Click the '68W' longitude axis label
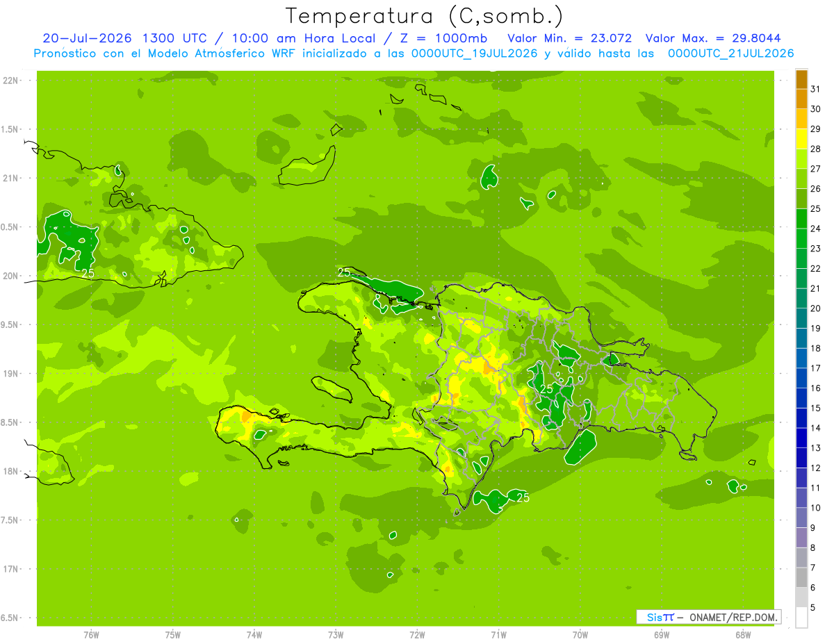This screenshot has height=644, width=834. click(743, 634)
